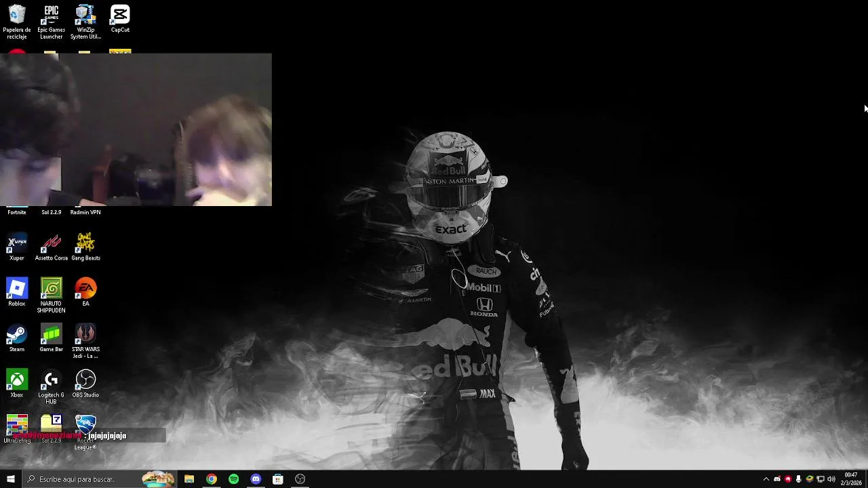Open volume control in tray

pos(831,479)
